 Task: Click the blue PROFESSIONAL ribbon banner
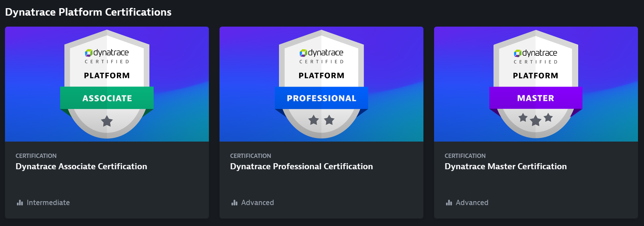(x=321, y=98)
